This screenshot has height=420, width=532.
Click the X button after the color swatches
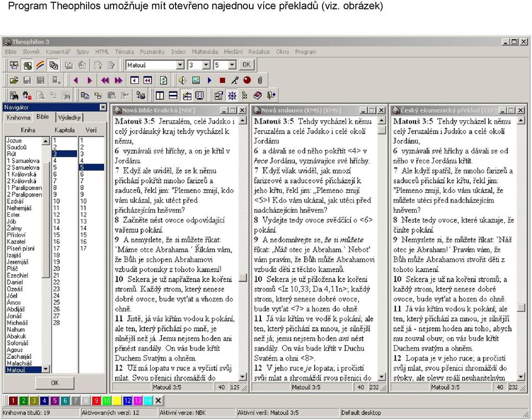point(158,401)
